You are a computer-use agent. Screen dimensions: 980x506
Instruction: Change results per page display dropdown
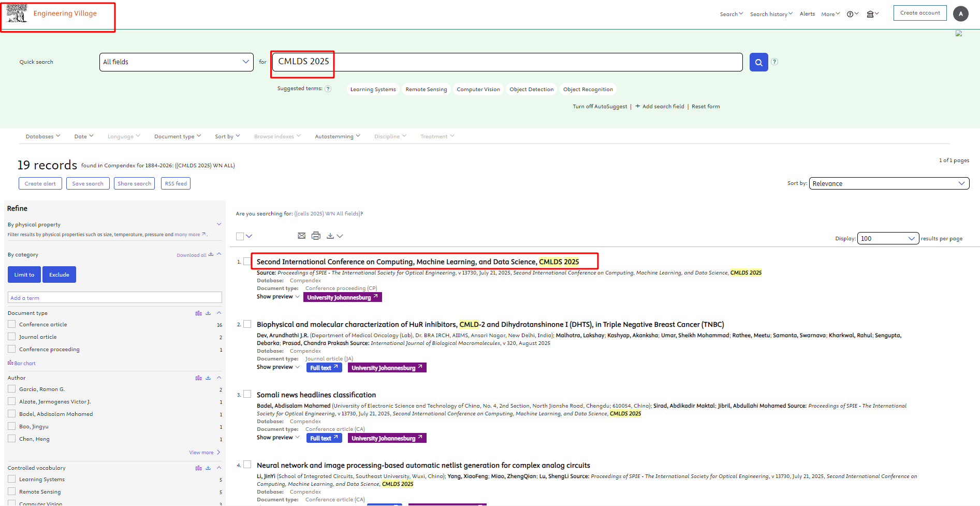tap(887, 238)
